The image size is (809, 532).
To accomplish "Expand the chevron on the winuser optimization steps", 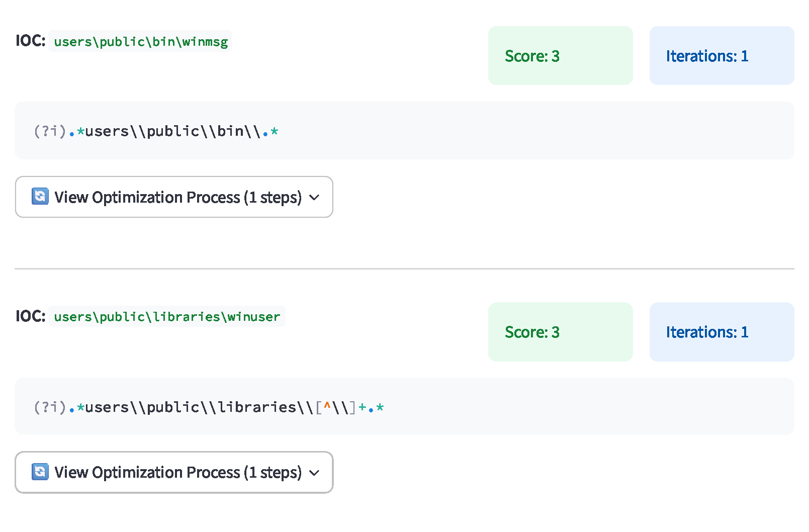I will coord(314,473).
